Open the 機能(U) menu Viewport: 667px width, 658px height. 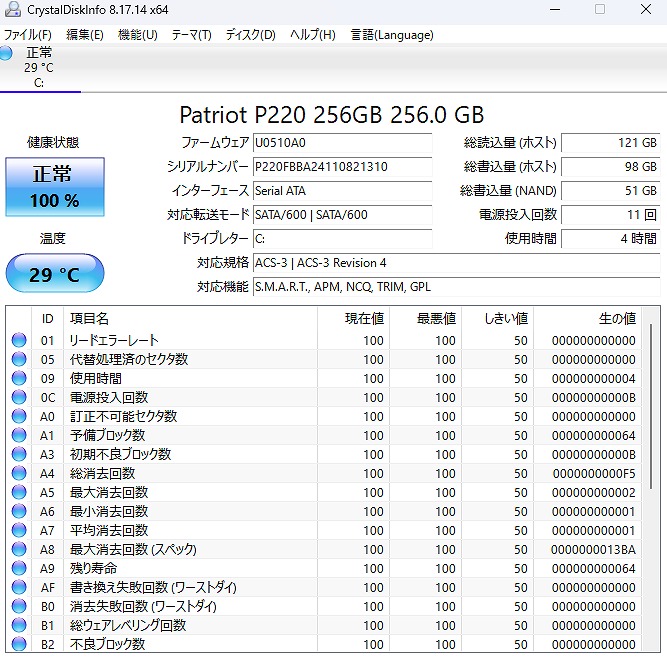tap(137, 34)
